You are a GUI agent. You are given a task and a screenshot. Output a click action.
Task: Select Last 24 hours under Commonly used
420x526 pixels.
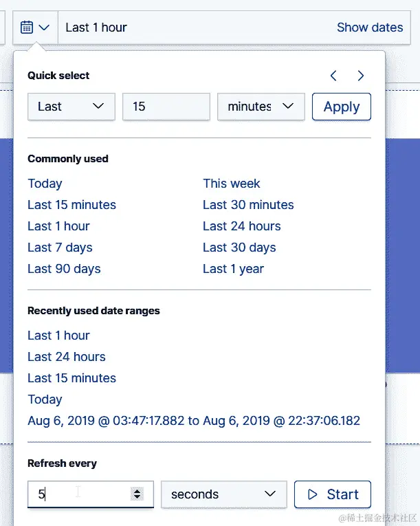click(242, 226)
